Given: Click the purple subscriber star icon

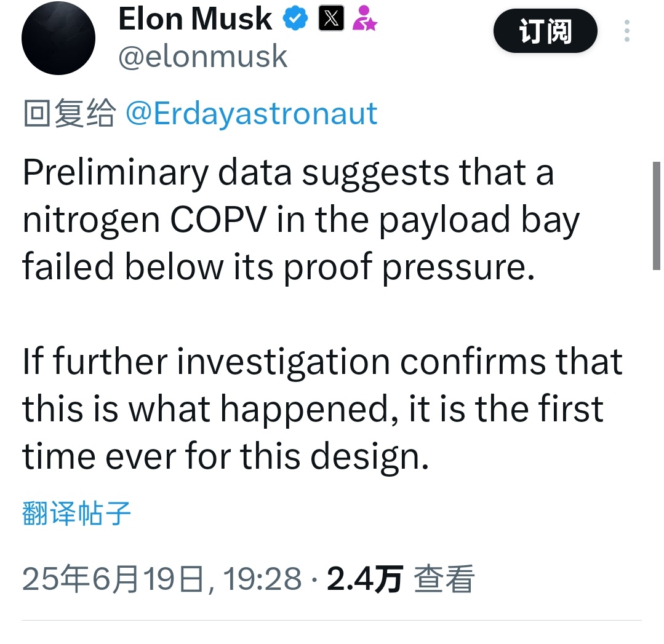Looking at the screenshot, I should click(x=364, y=18).
